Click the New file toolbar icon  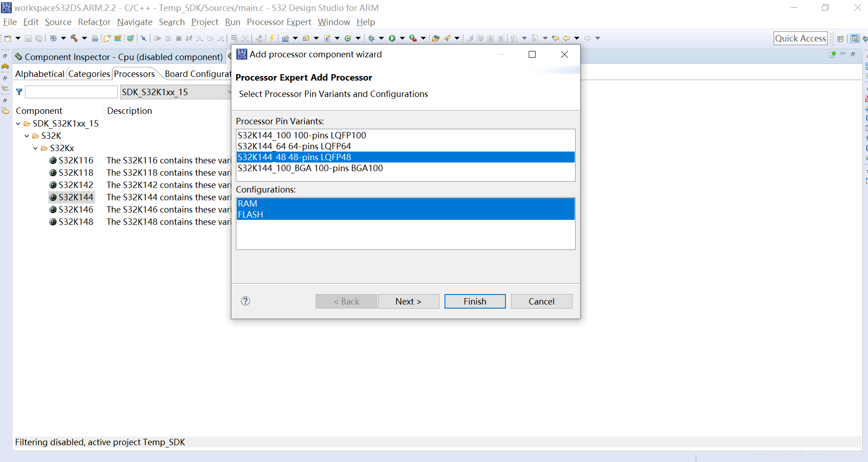(8, 38)
